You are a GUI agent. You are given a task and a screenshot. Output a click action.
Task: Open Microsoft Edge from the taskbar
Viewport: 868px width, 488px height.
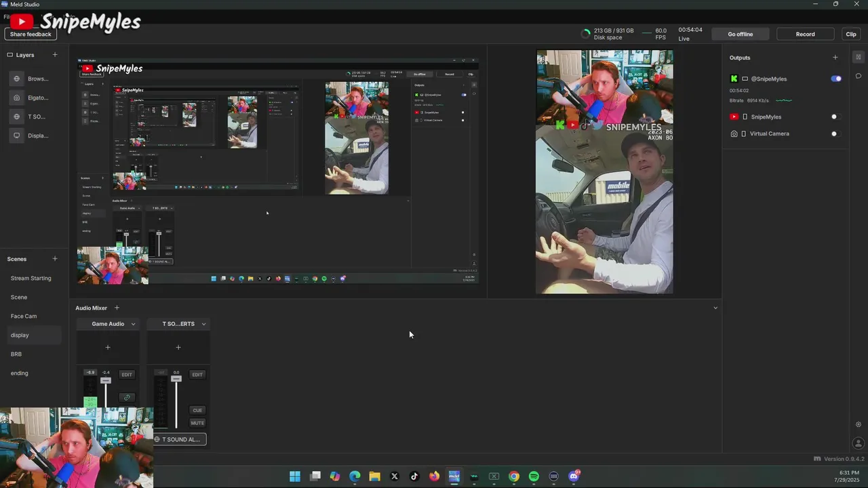pos(355,476)
